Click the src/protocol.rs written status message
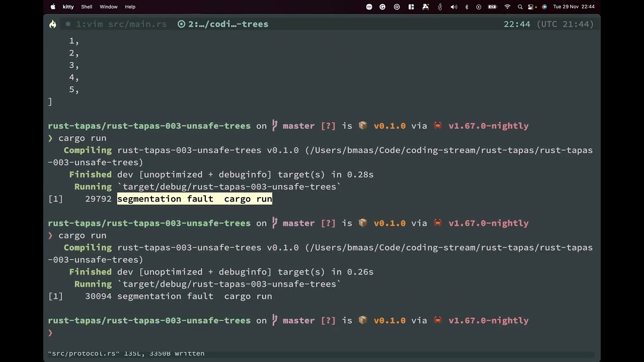The width and height of the screenshot is (644, 362). tap(126, 353)
